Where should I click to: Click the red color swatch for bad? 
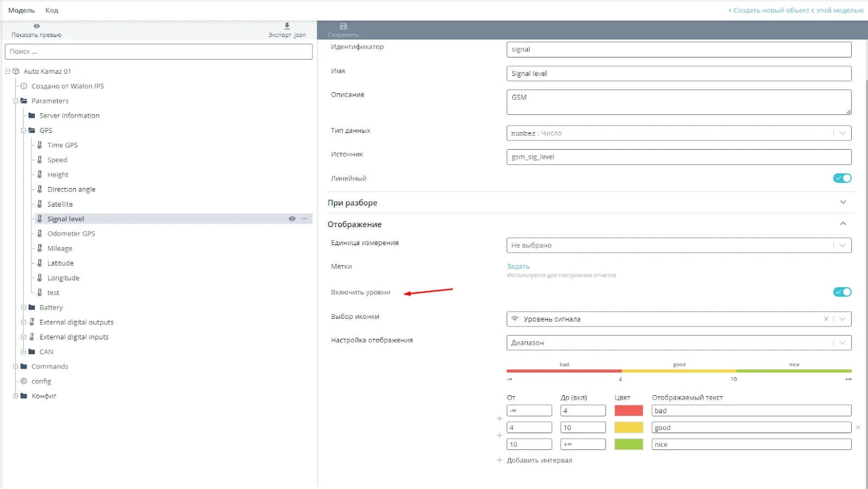click(628, 411)
